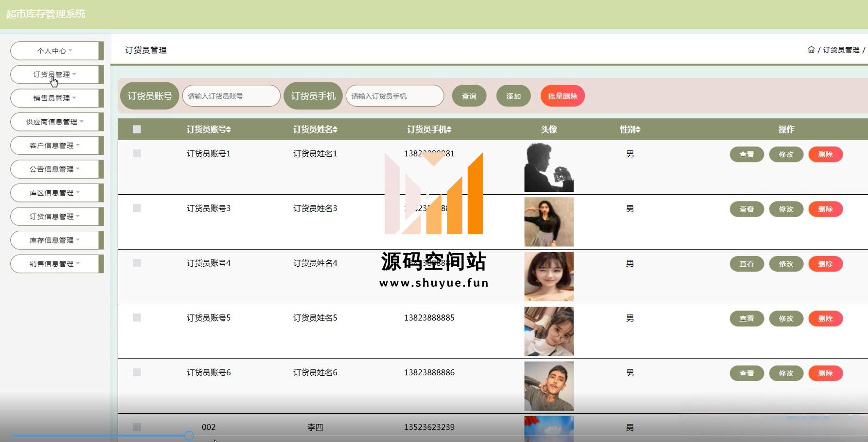
Task: View details of 订货员账号5
Action: coord(747,319)
